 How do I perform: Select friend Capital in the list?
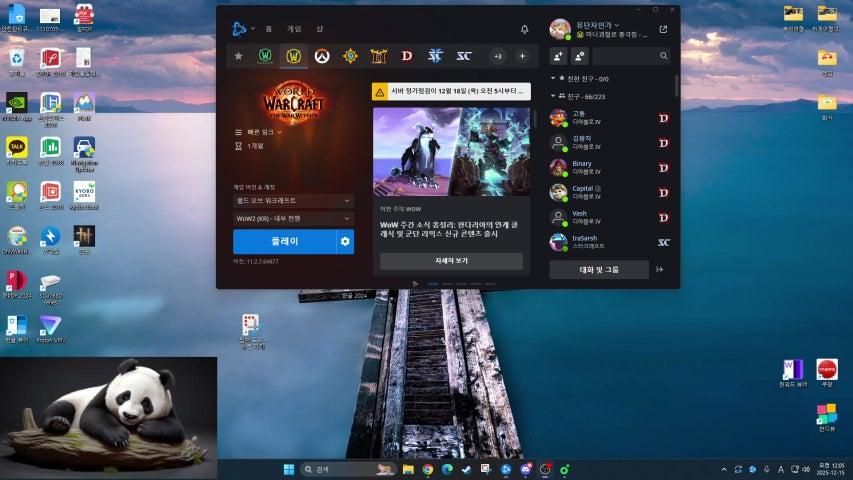(x=610, y=193)
